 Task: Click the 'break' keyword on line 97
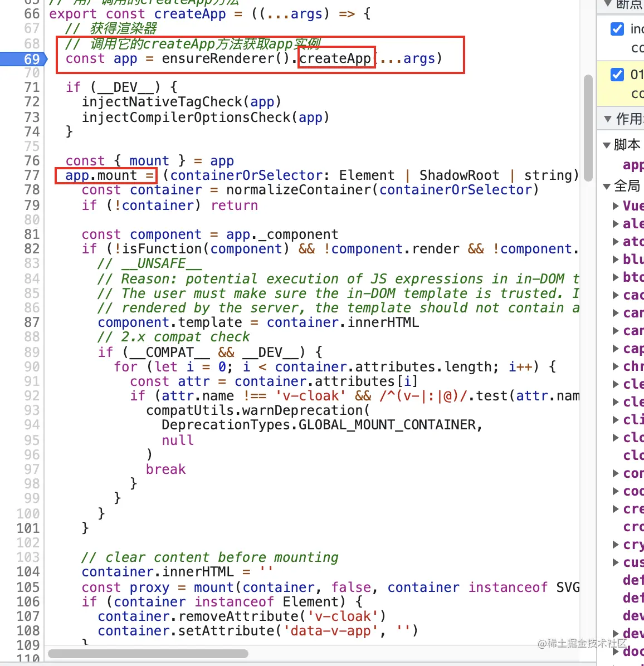pos(165,469)
